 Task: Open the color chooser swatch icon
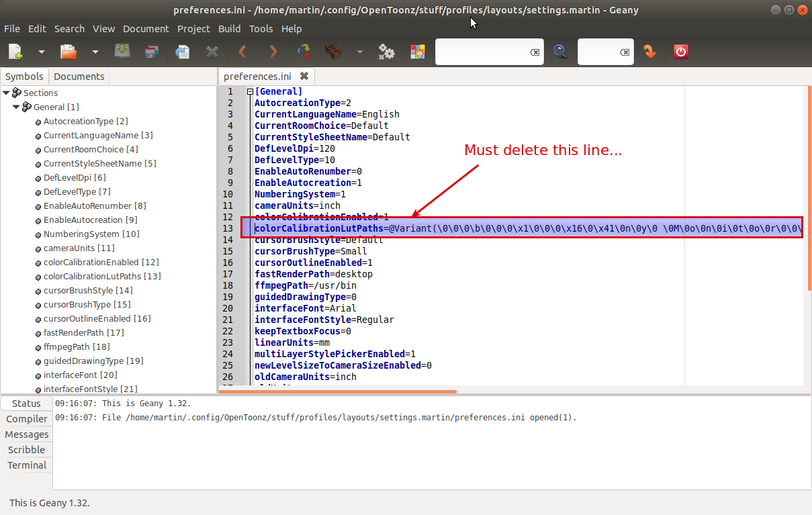coord(418,52)
